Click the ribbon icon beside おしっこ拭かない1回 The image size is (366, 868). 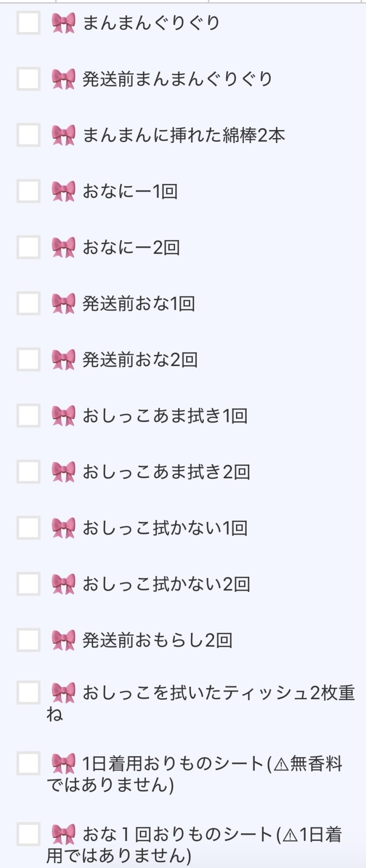pos(63,528)
